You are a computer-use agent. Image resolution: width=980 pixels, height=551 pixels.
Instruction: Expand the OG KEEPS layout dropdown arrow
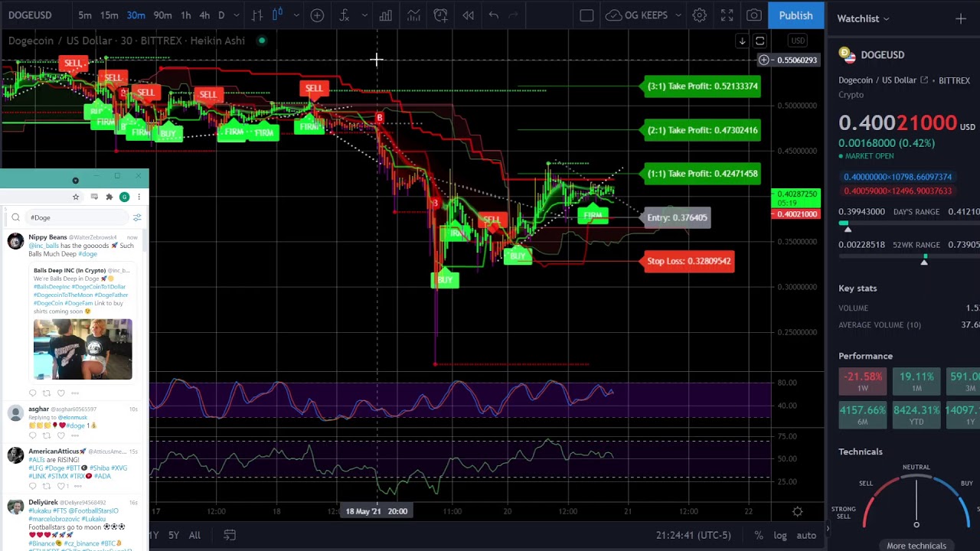pos(678,15)
